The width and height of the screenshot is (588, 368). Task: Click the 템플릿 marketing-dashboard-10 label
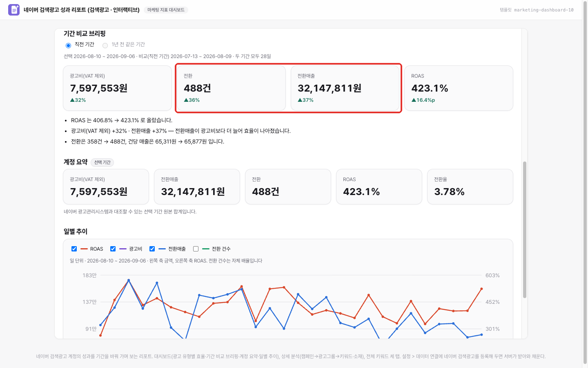point(537,10)
